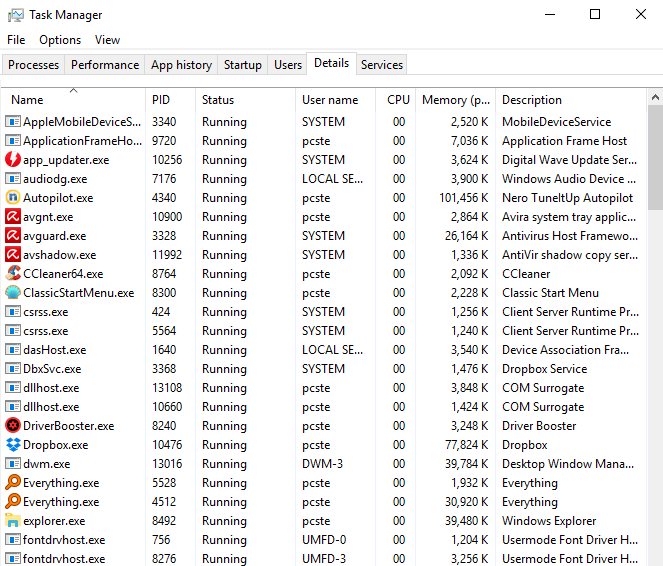This screenshot has width=663, height=566.
Task: Open the Options menu
Action: pos(60,40)
